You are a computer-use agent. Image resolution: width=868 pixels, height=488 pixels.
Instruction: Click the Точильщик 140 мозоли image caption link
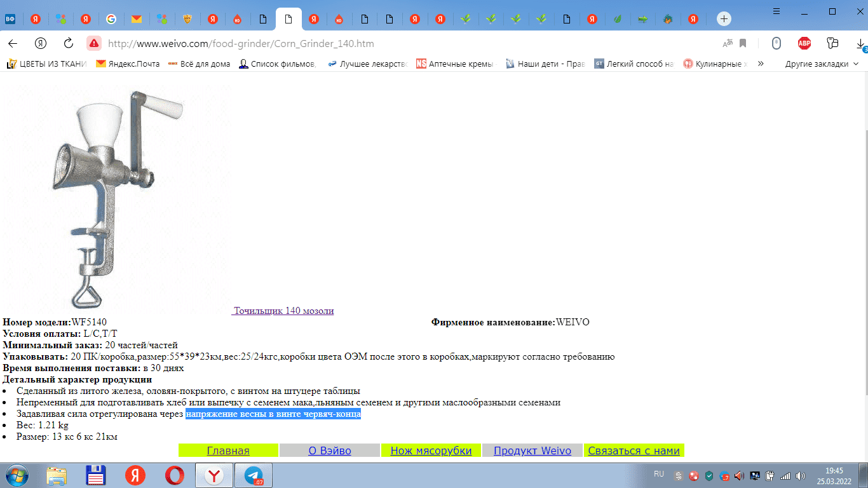pos(284,311)
